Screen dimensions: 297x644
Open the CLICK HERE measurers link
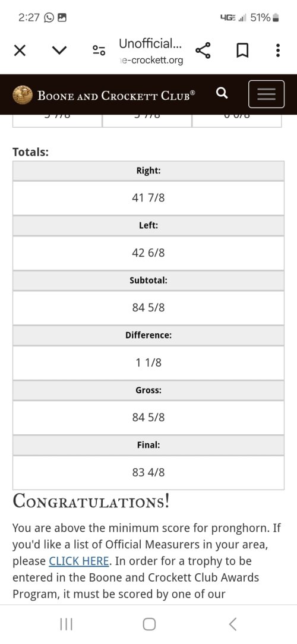pyautogui.click(x=79, y=561)
